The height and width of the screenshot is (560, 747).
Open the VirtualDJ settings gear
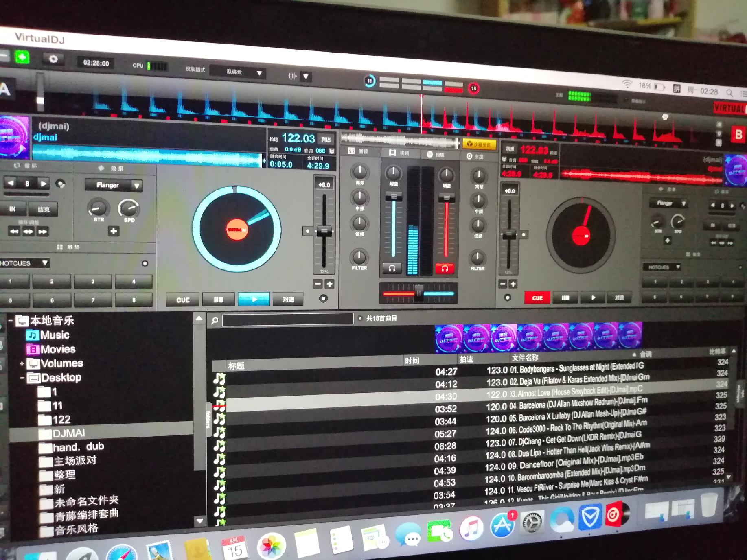click(x=53, y=59)
